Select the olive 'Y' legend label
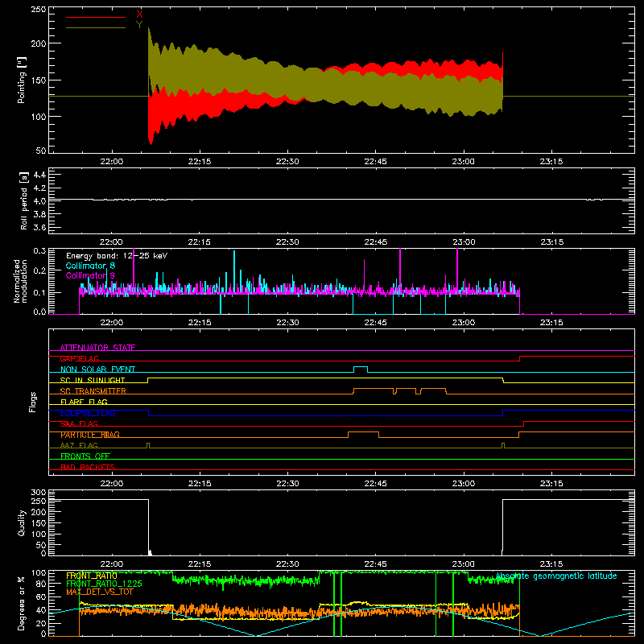Image resolution: width=644 pixels, height=644 pixels. (139, 25)
